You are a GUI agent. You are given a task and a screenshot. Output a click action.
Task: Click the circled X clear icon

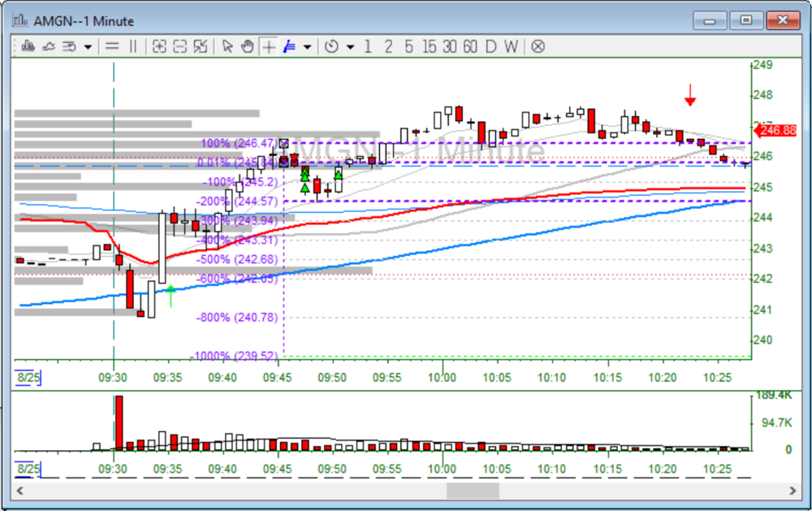[538, 46]
